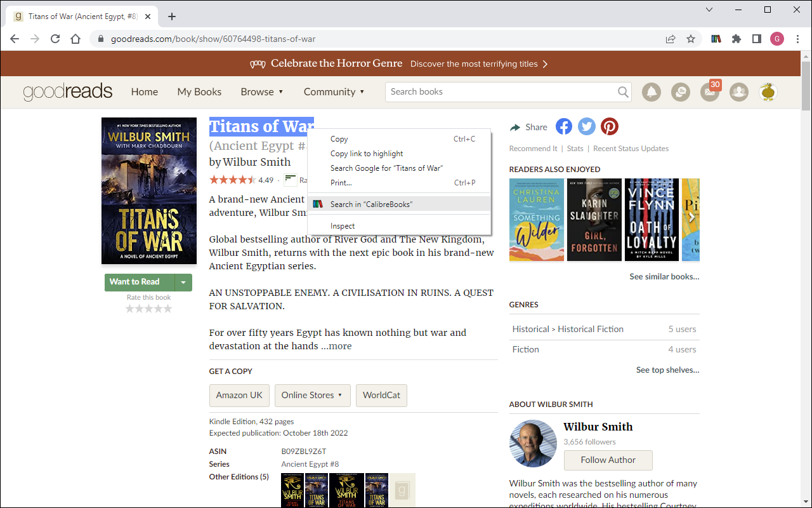Open the Something Wilder book cover
Image resolution: width=812 pixels, height=508 pixels.
pyautogui.click(x=537, y=220)
